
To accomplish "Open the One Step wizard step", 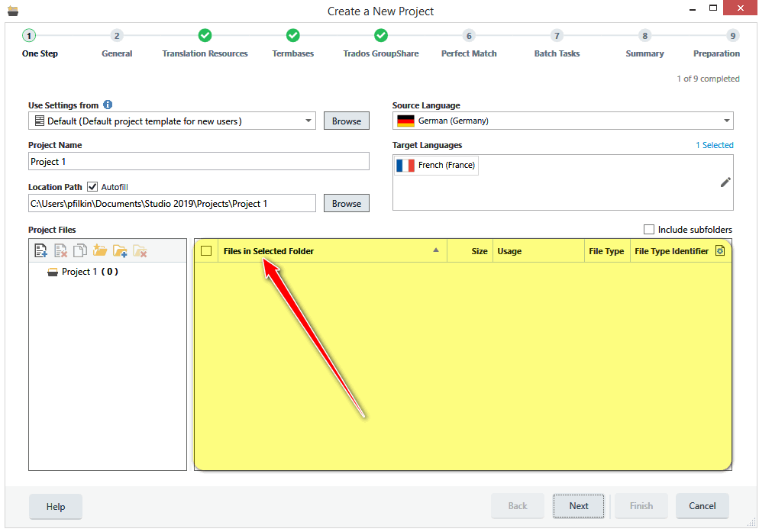I will [40, 53].
